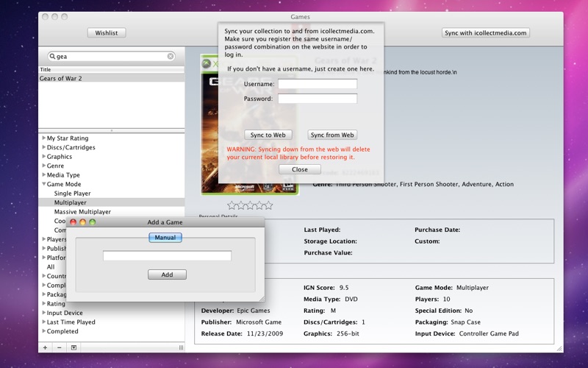Click the Special Edition value No
588x368 pixels.
pyautogui.click(x=469, y=311)
